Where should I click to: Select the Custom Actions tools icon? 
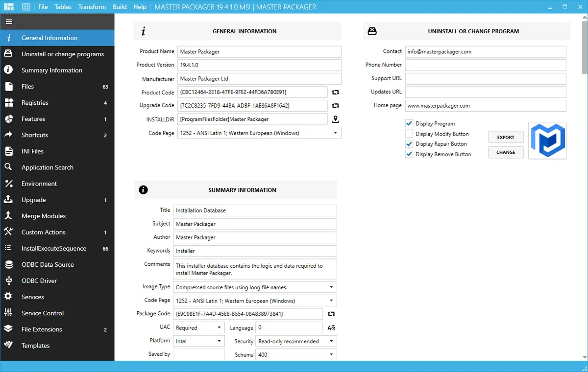[8, 232]
